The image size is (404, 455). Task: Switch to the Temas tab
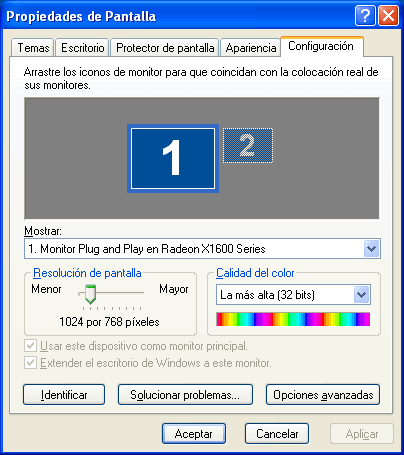coord(33,48)
